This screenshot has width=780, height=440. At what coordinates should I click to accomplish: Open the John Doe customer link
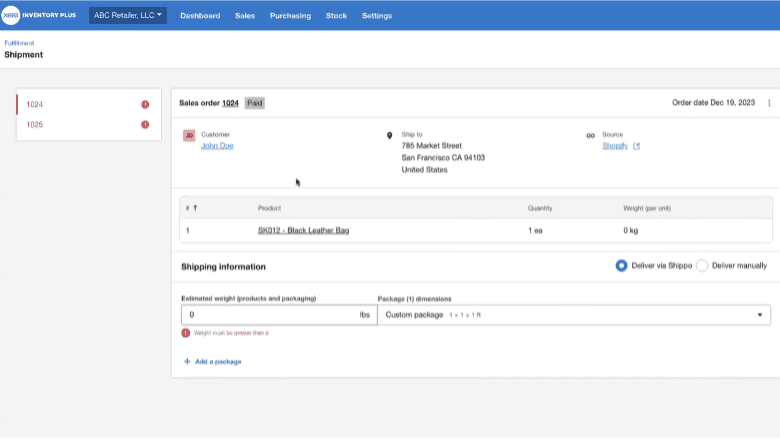217,146
